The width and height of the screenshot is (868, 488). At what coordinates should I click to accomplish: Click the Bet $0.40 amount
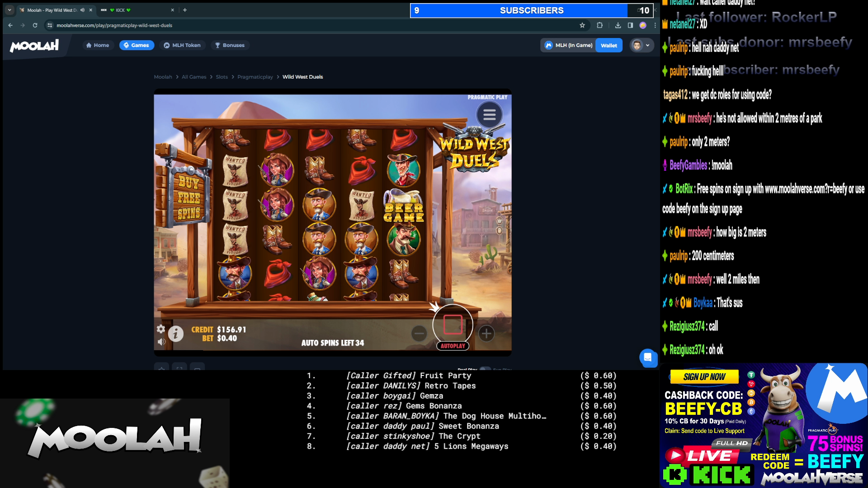coord(220,338)
